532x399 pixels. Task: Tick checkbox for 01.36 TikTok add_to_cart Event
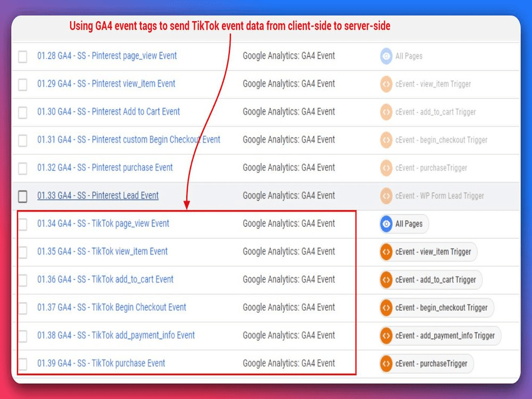[x=23, y=280]
